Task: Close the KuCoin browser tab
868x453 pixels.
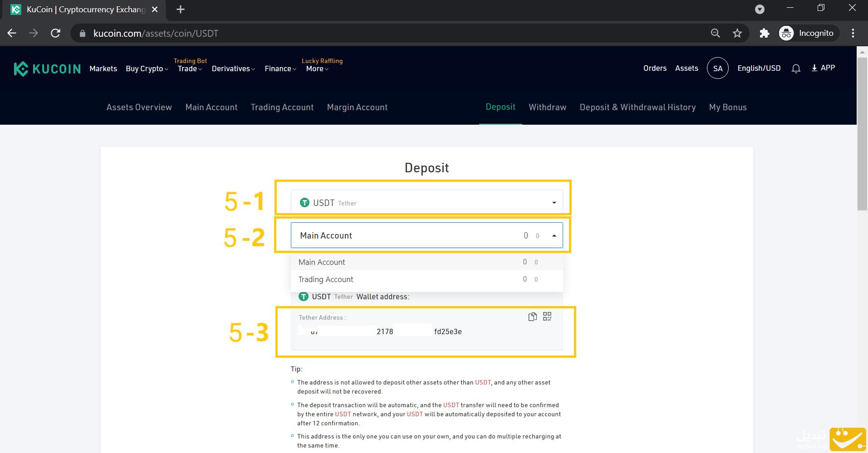Action: [x=155, y=10]
